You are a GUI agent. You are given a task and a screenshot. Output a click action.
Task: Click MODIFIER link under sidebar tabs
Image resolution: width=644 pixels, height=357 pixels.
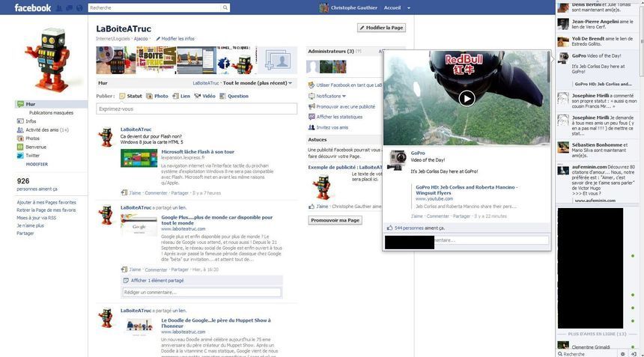(x=37, y=164)
